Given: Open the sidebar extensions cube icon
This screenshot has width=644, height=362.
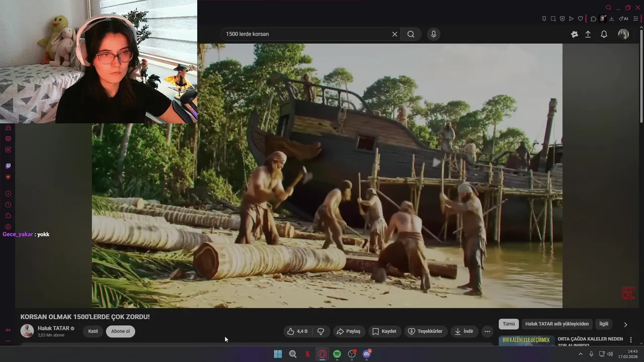Looking at the screenshot, I should pyautogui.click(x=8, y=216).
